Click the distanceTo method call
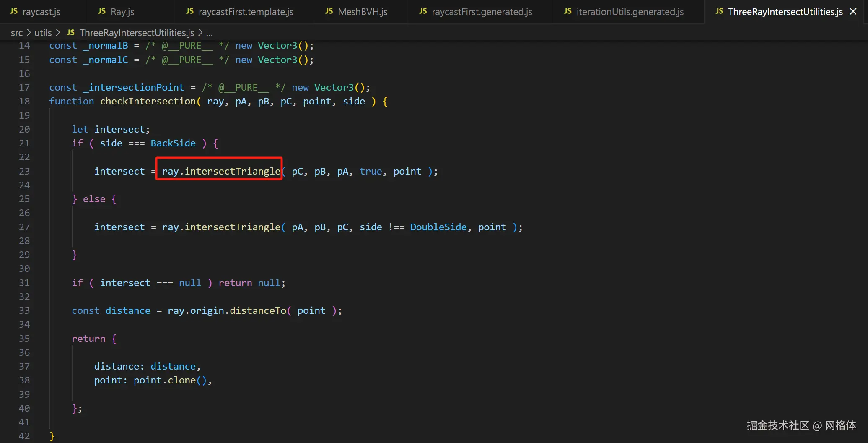The height and width of the screenshot is (443, 868). coord(258,310)
